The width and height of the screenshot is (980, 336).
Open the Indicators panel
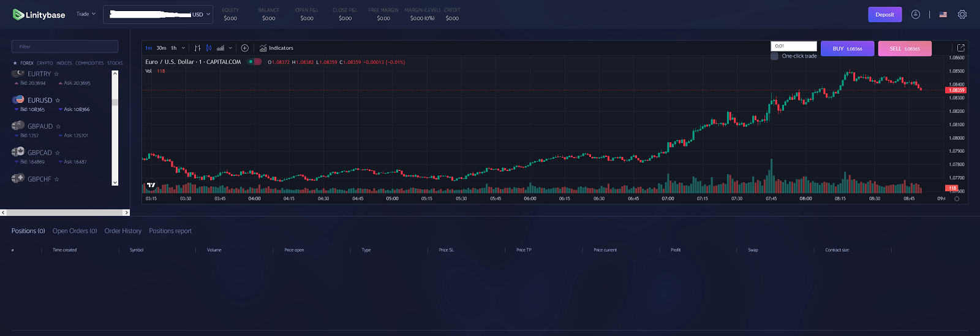pyautogui.click(x=276, y=48)
